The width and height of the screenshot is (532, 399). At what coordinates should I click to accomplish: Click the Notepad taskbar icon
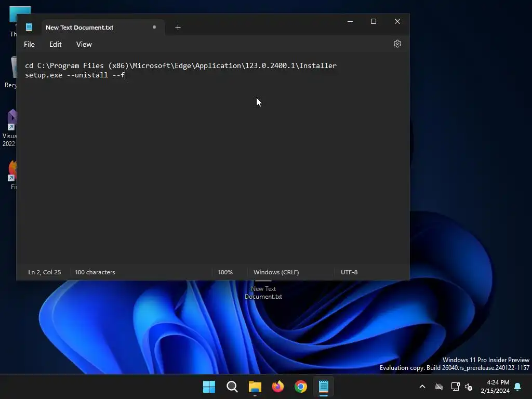tap(323, 387)
